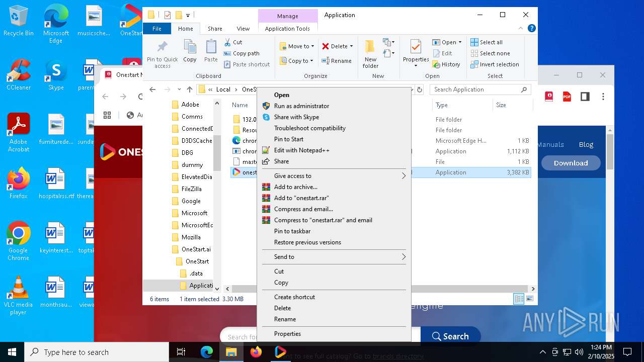Open the Blog link in browser

point(586,144)
